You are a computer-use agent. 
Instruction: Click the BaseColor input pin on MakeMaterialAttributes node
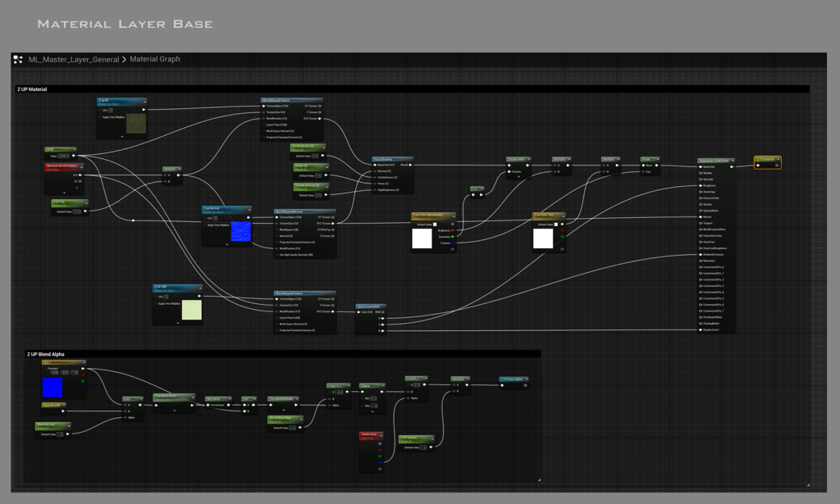pos(700,166)
